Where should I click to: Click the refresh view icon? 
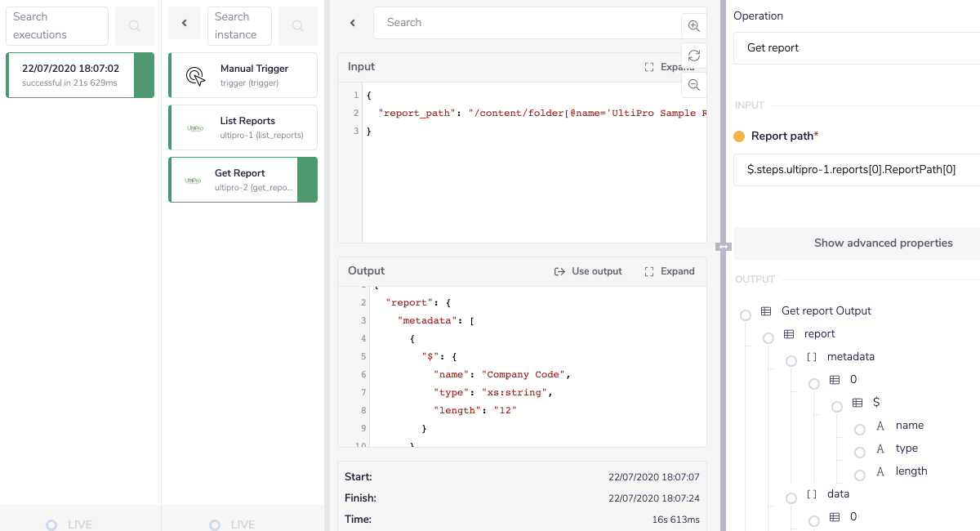[x=693, y=56]
